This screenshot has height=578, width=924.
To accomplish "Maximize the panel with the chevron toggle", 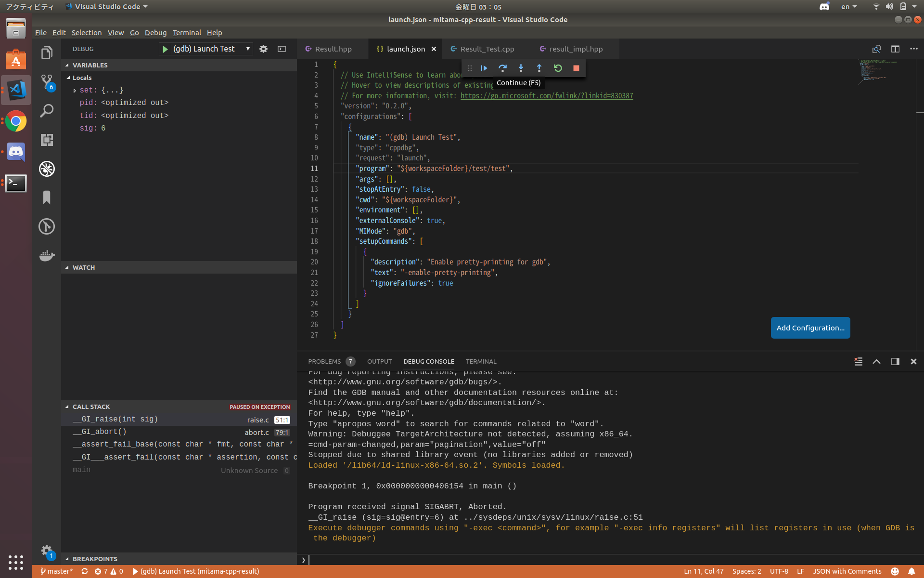I will pos(876,361).
